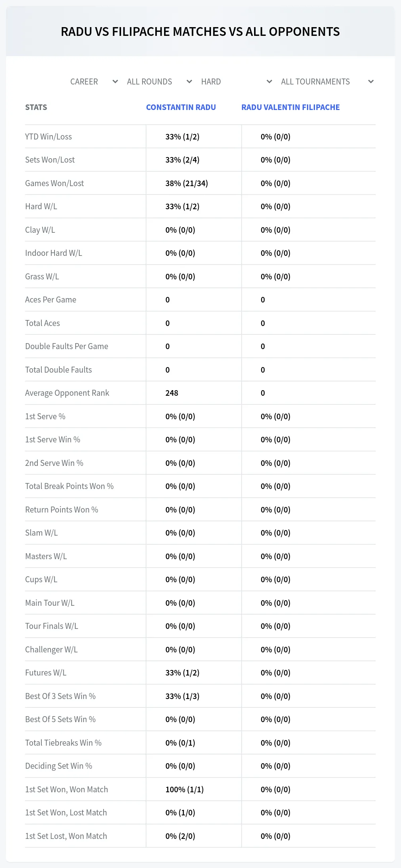Click the 1st Set Won, Won Match 100% value
401x868 pixels.
184,789
